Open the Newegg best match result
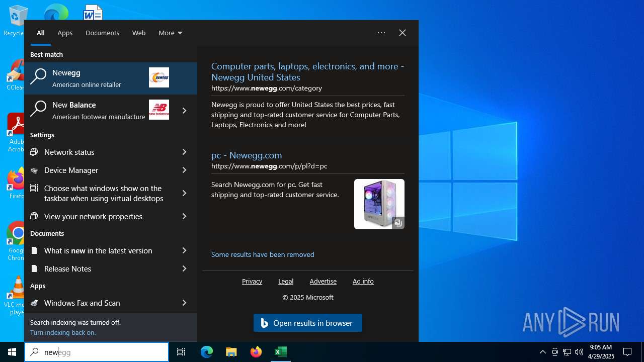The width and height of the screenshot is (644, 362). point(111,78)
